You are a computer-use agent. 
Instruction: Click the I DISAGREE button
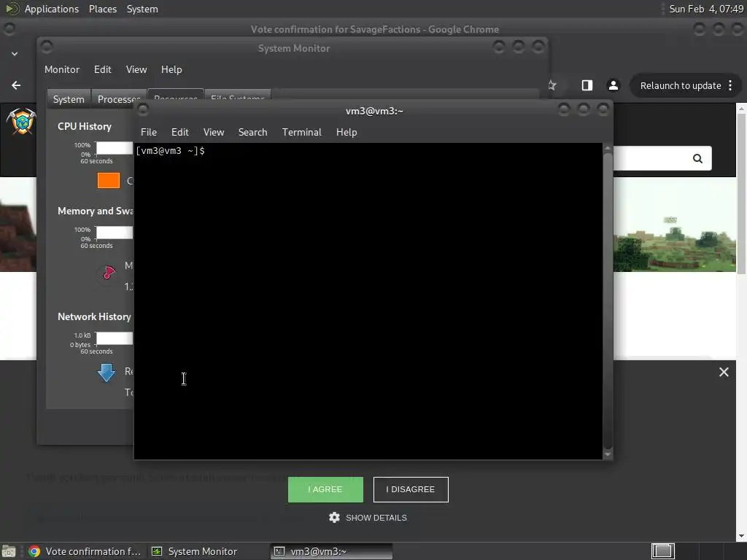tap(411, 489)
